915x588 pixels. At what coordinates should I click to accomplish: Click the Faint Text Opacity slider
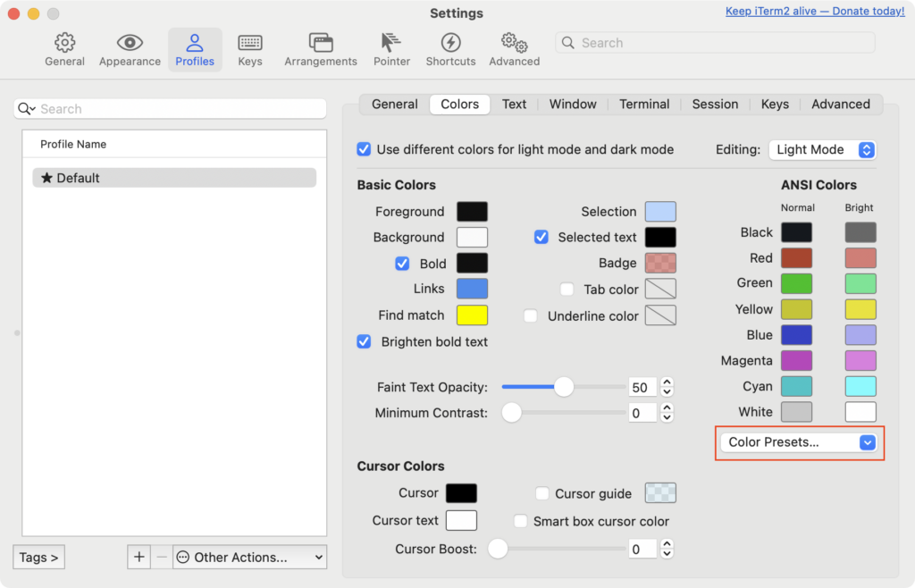564,387
